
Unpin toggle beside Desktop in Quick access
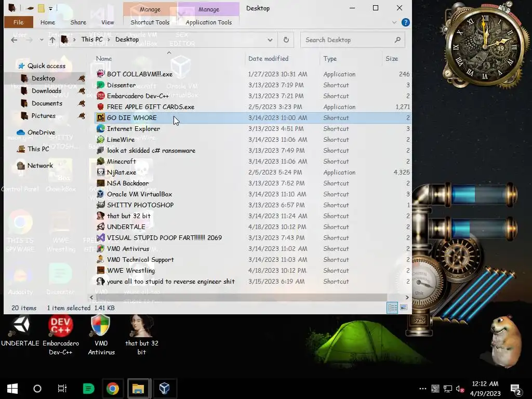82,78
